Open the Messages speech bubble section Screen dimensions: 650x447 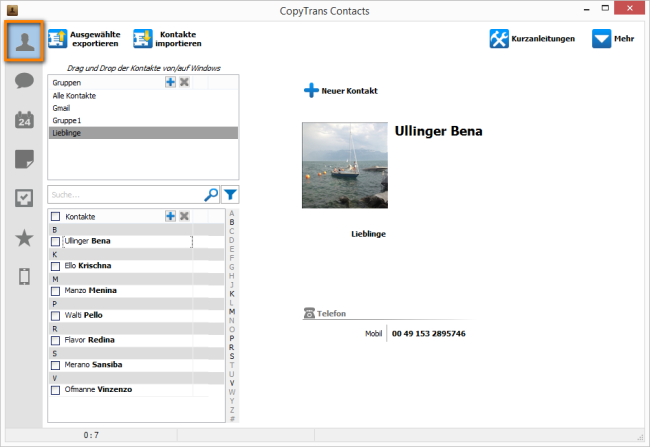[x=24, y=80]
